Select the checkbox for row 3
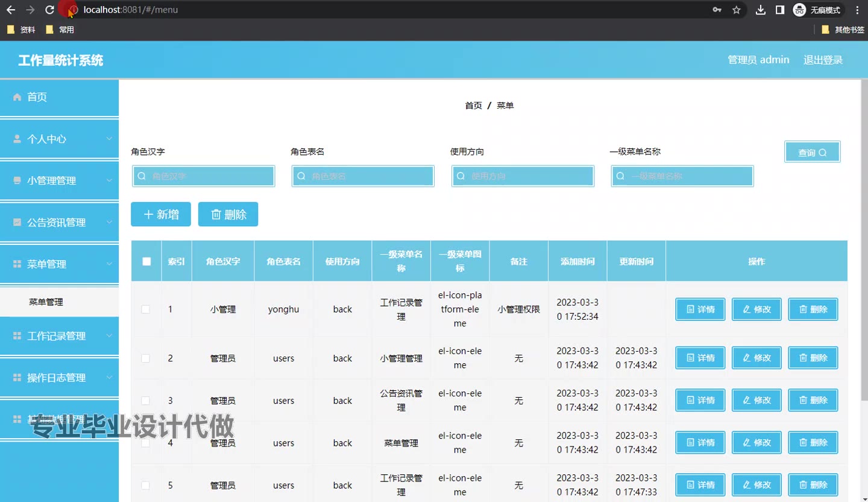The width and height of the screenshot is (868, 502). (145, 401)
